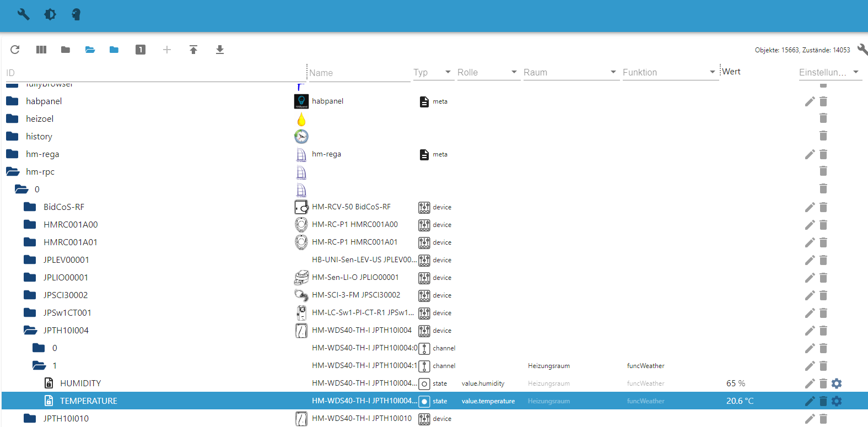Viewport: 868px width, 427px height.
Task: Expand the BidCoS-RF folder
Action: [x=30, y=207]
